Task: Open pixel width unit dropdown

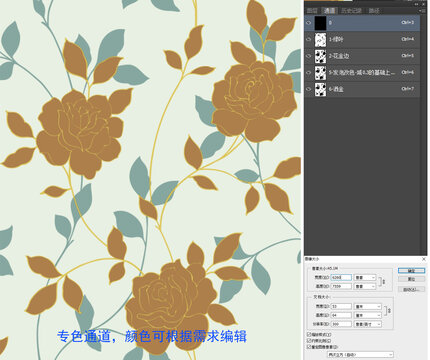Action: (x=365, y=277)
